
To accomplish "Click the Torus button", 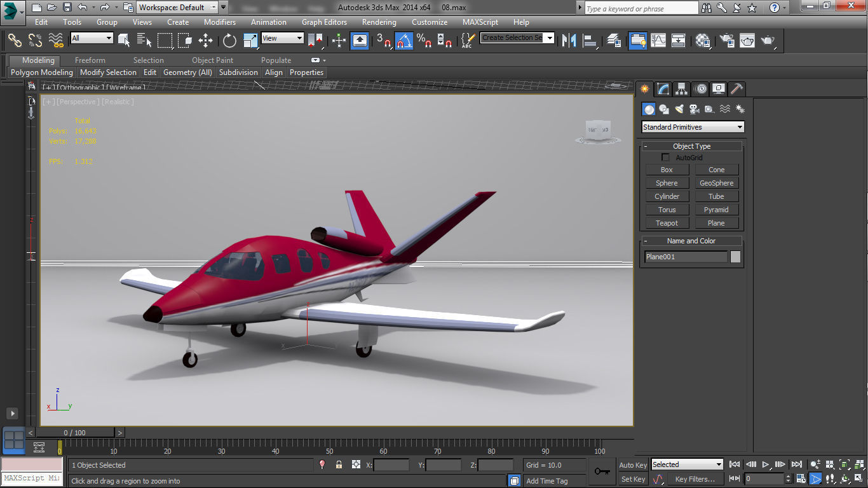I will click(667, 210).
